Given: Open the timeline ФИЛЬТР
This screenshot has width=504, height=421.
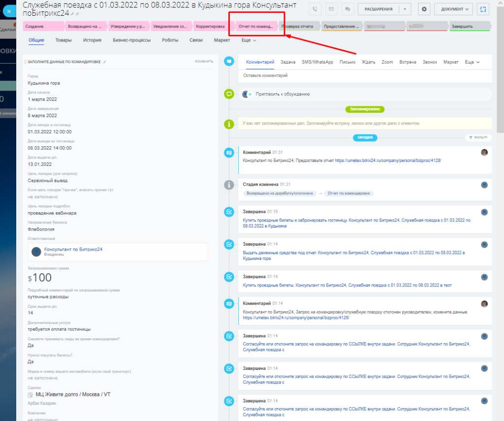Looking at the screenshot, I should (x=478, y=138).
